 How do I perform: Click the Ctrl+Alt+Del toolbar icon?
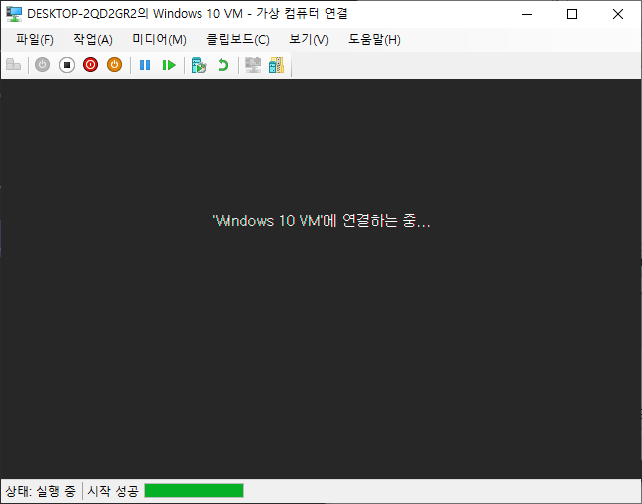pyautogui.click(x=14, y=65)
